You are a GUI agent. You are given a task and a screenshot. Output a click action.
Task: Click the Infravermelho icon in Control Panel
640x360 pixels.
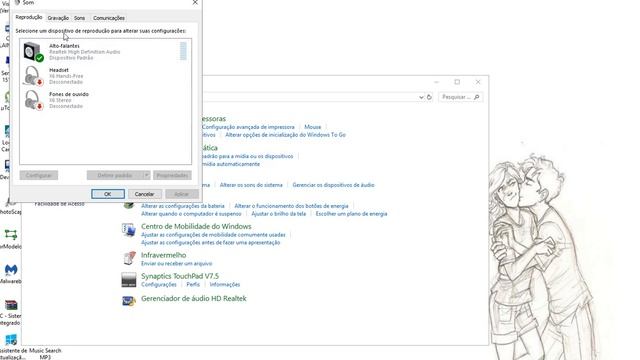pos(129,258)
